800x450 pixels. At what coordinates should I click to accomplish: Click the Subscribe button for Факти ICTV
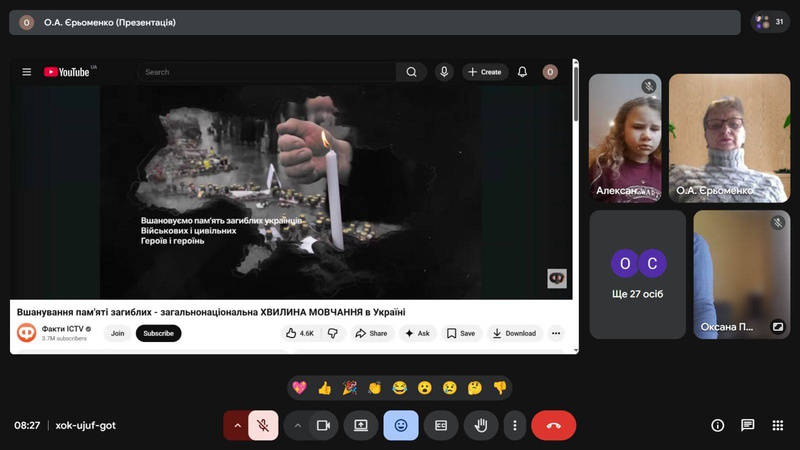[x=158, y=333]
